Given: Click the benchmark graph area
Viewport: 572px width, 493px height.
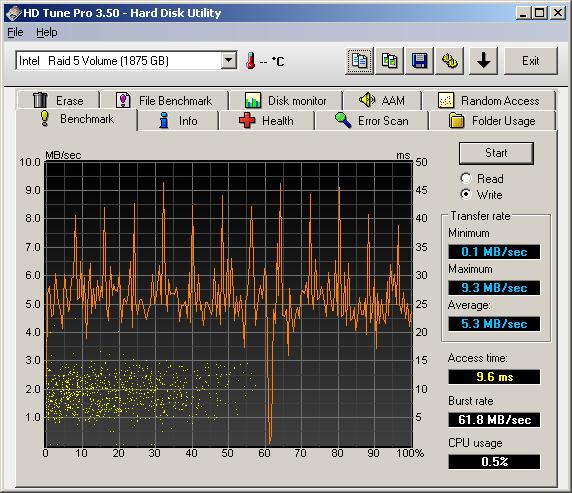Looking at the screenshot, I should 229,304.
